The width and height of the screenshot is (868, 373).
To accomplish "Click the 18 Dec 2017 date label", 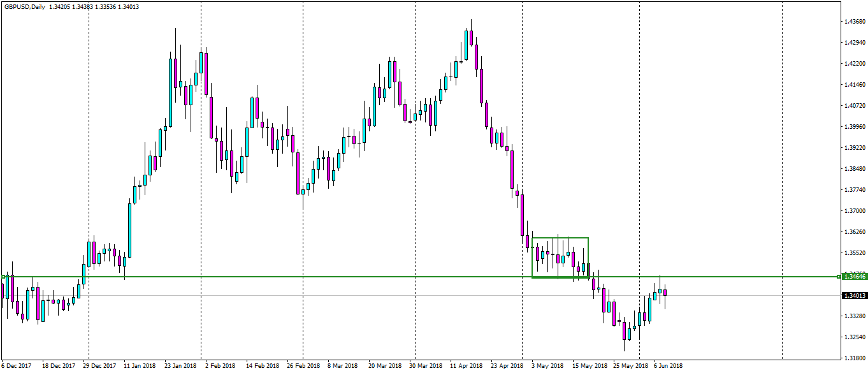I will coord(57,366).
